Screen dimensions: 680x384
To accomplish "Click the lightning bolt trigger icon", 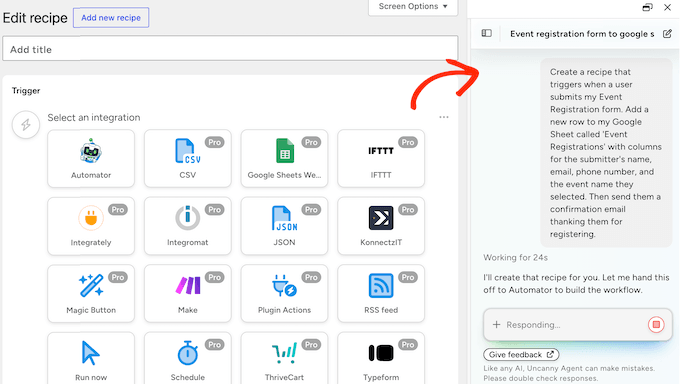I will coord(26,125).
